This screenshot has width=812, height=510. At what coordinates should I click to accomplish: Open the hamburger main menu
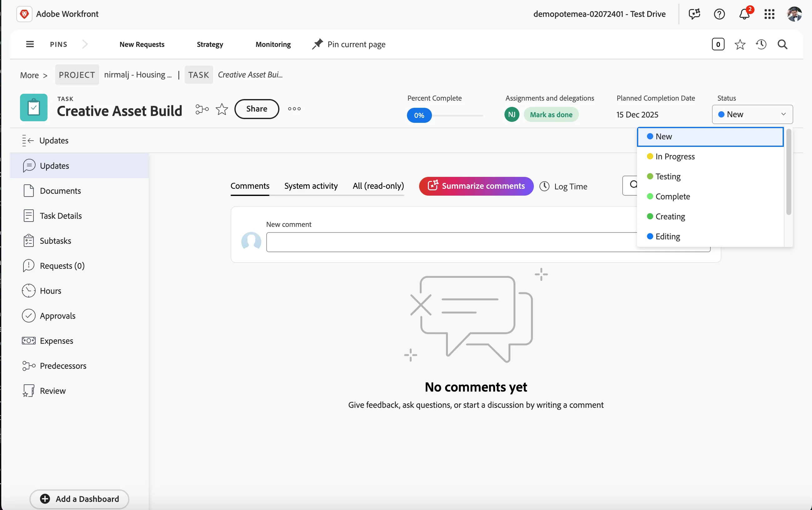click(30, 44)
